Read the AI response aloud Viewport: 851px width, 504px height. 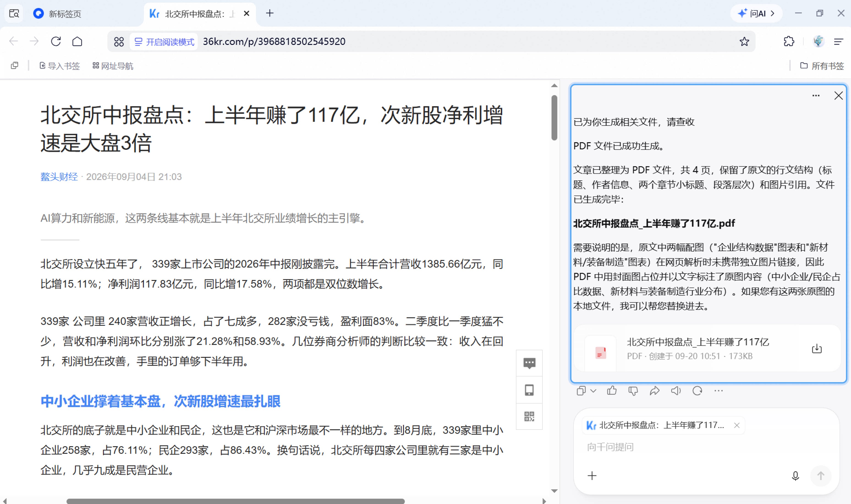[x=676, y=391]
